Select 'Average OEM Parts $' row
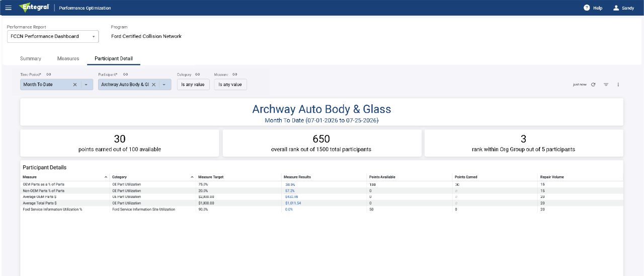644x276 pixels. 321,197
